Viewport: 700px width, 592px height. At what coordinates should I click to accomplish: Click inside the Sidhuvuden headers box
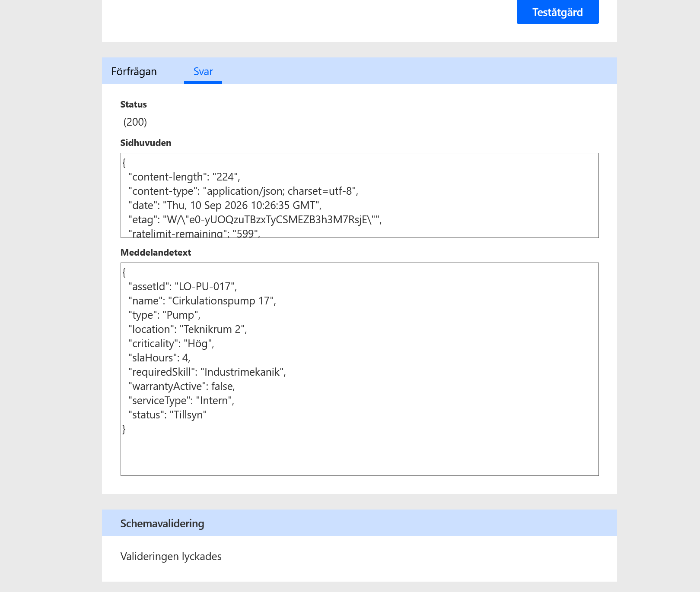[360, 195]
